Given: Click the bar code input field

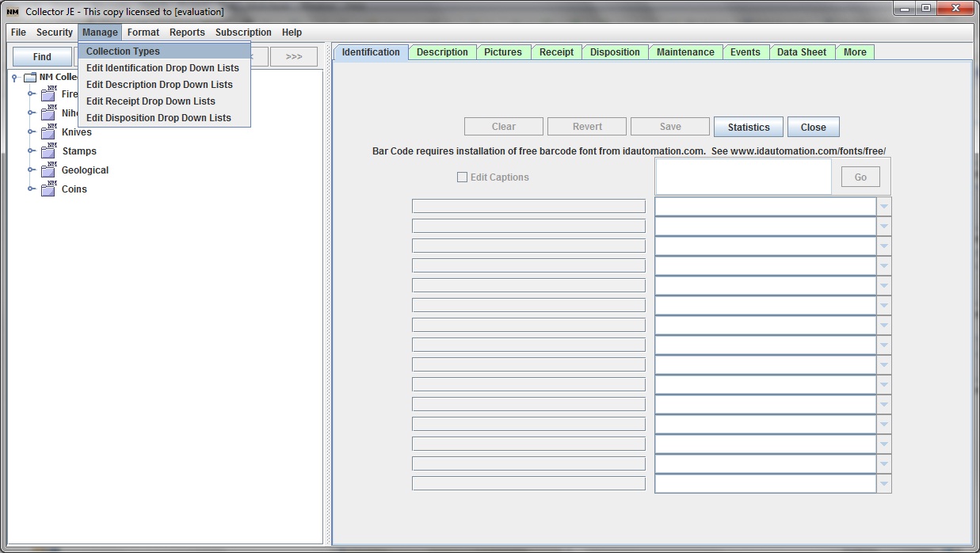Looking at the screenshot, I should coord(743,177).
